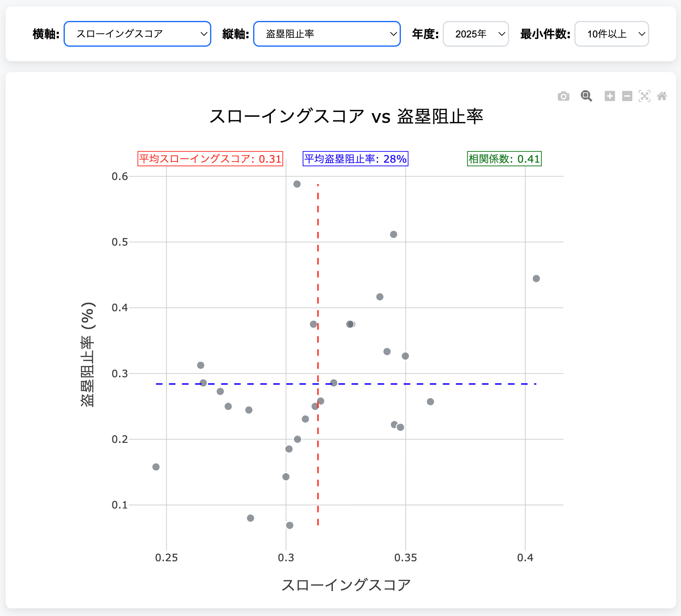The width and height of the screenshot is (681, 616).
Task: Reset axes using the home icon
Action: tap(662, 96)
